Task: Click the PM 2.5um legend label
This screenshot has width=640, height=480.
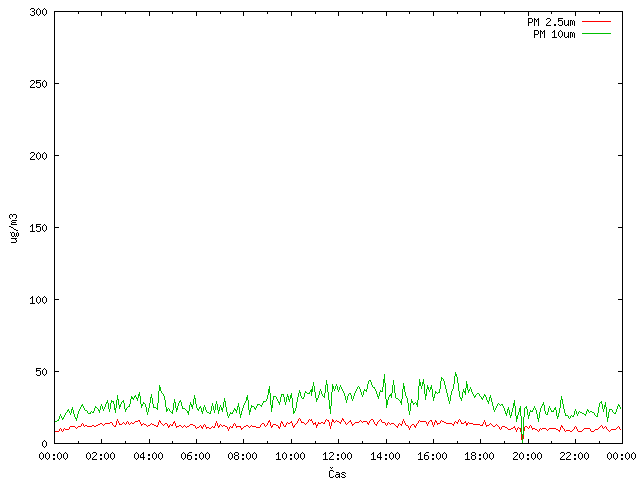Action: click(x=551, y=22)
